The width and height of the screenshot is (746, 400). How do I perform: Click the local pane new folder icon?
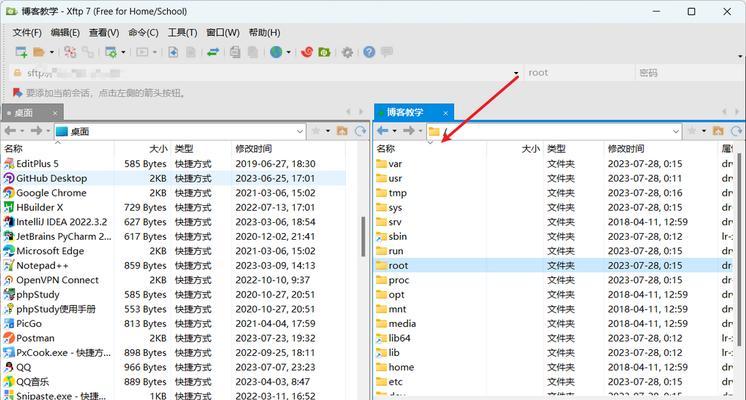click(342, 130)
